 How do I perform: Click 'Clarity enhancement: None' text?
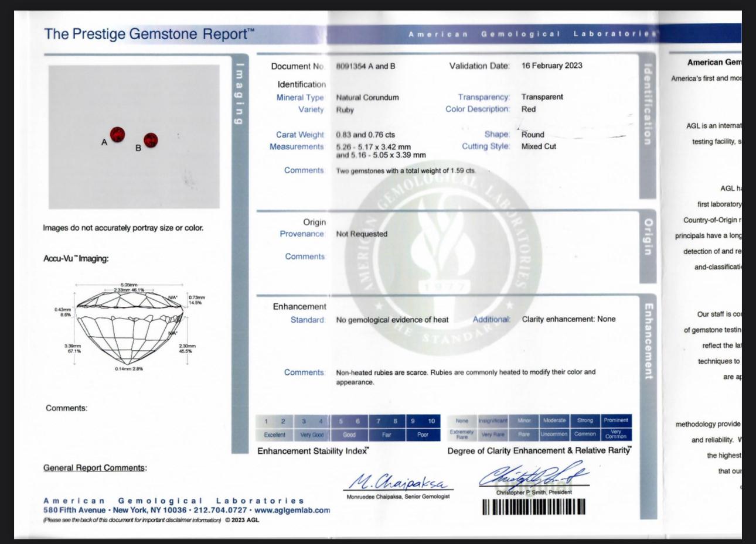pyautogui.click(x=569, y=319)
